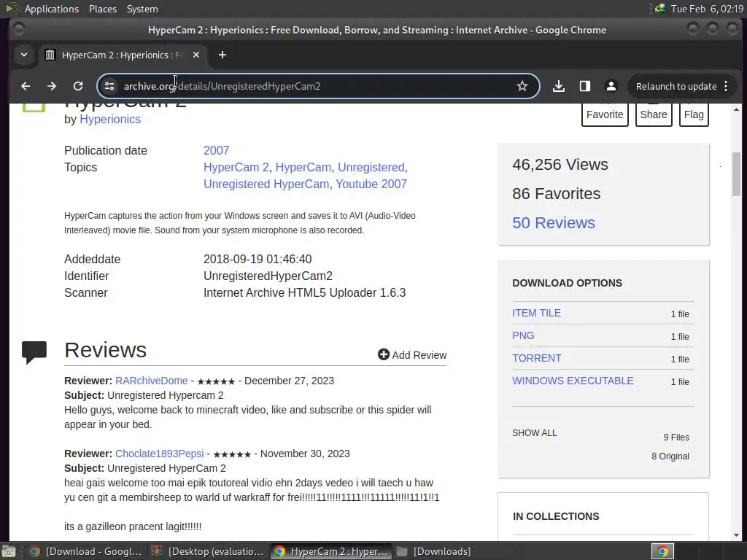Switch to Download - Google taskbar window
Screen dimensions: 747x560
[85, 551]
